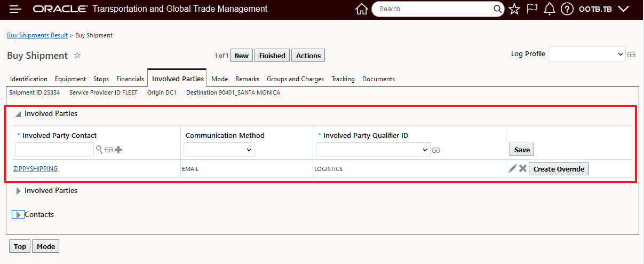This screenshot has height=264, width=644.
Task: Click the bottom Mode button
Action: coord(46,246)
